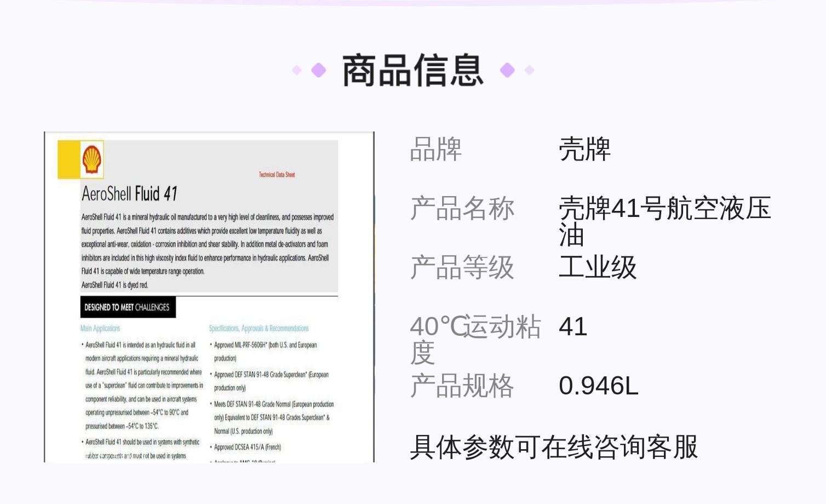This screenshot has width=826, height=504.
Task: Select the grade value 工业级
Action: point(598,267)
